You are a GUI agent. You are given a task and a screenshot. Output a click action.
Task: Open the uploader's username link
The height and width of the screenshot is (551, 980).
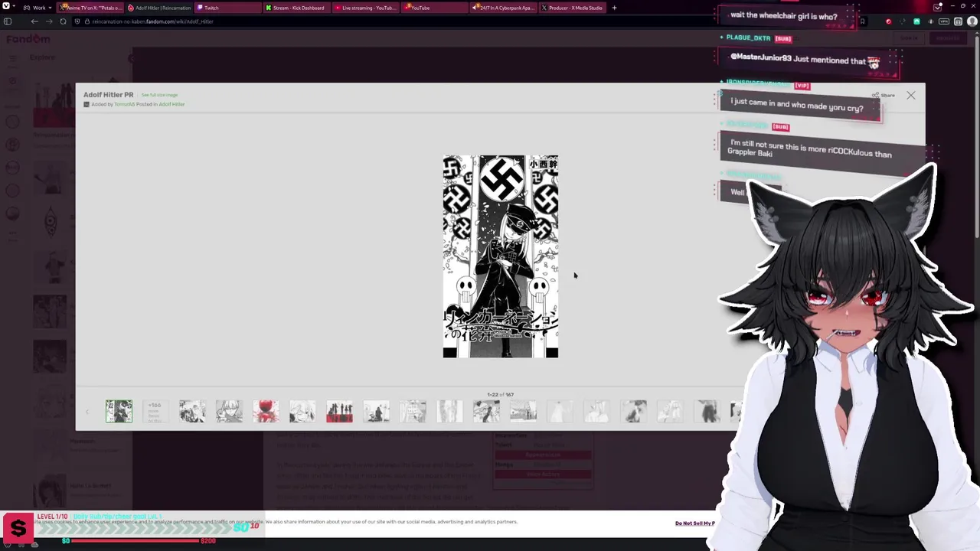(x=124, y=104)
